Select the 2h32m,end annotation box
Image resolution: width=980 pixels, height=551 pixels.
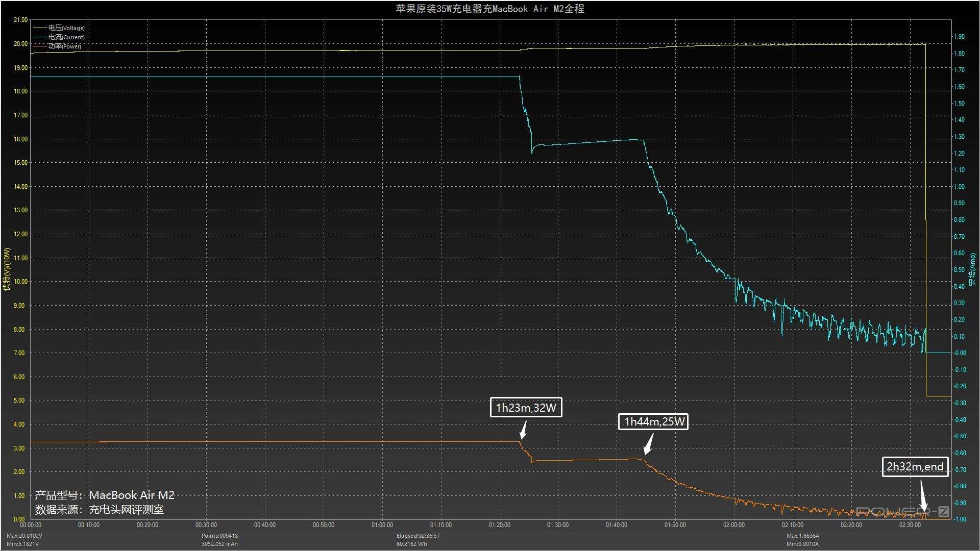tap(915, 467)
